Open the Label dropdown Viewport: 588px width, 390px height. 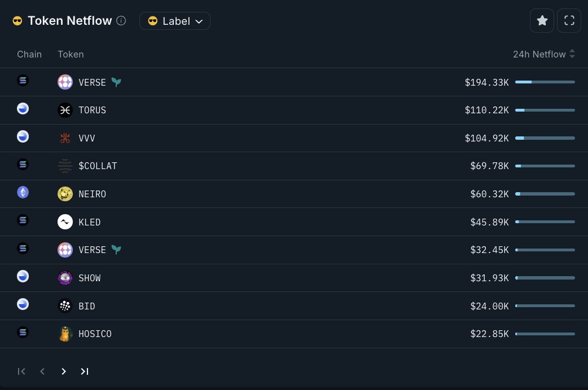pyautogui.click(x=175, y=21)
